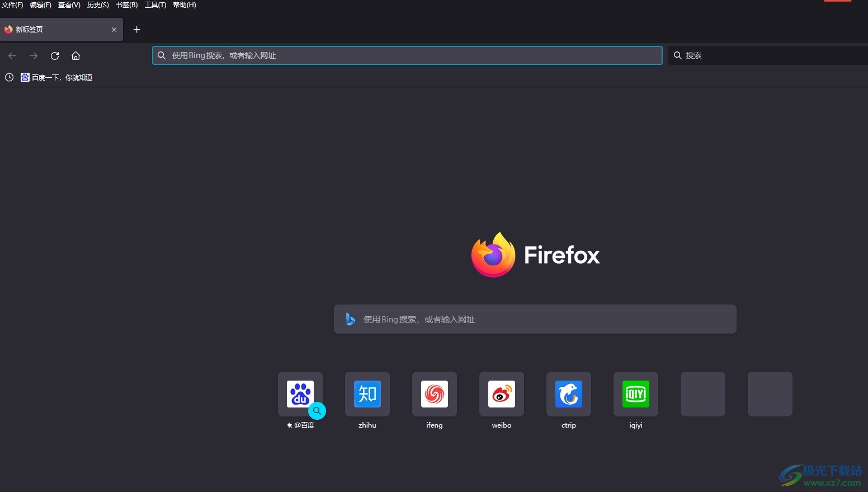Open the 百度一下，你就知道 bookmark
The height and width of the screenshot is (492, 868).
click(x=56, y=77)
